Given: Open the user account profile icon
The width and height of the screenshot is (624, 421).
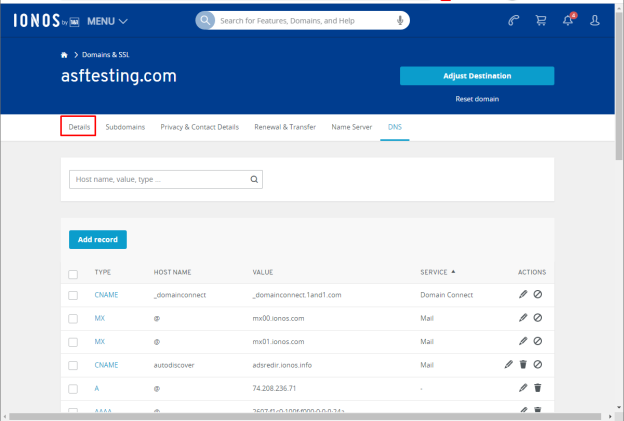Looking at the screenshot, I should pyautogui.click(x=595, y=20).
